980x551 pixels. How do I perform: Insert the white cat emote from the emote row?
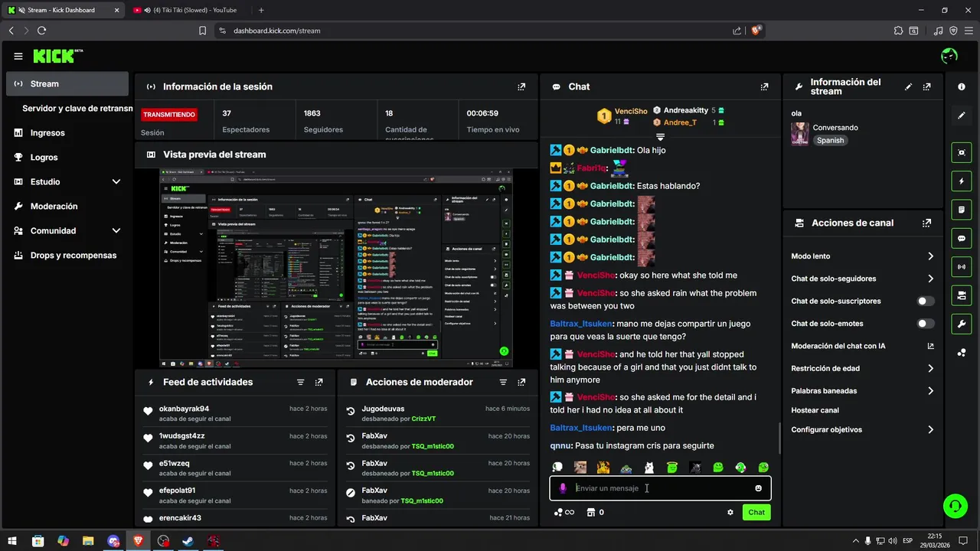tap(649, 468)
